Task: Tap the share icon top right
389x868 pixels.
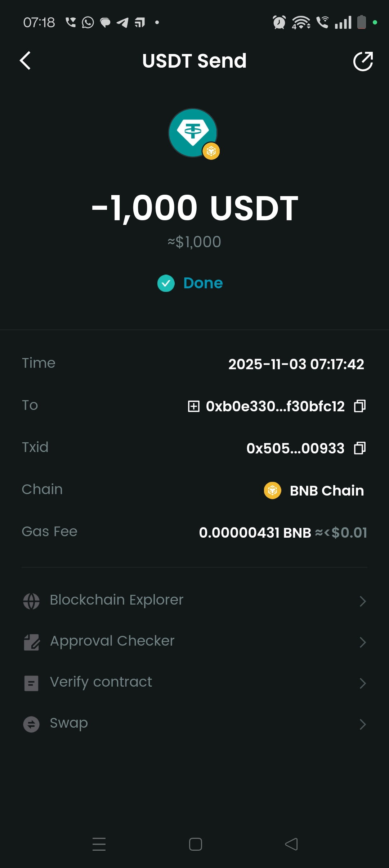Action: pos(363,61)
